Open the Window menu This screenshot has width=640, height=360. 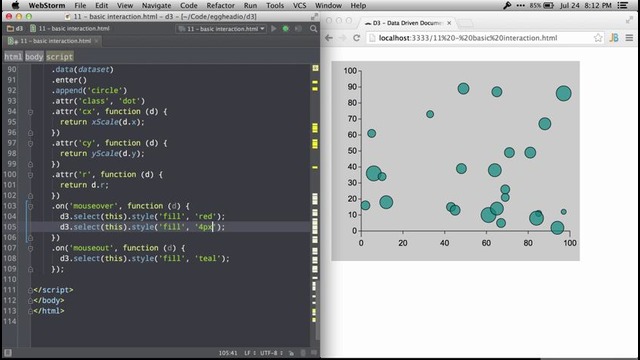[x=328, y=5]
